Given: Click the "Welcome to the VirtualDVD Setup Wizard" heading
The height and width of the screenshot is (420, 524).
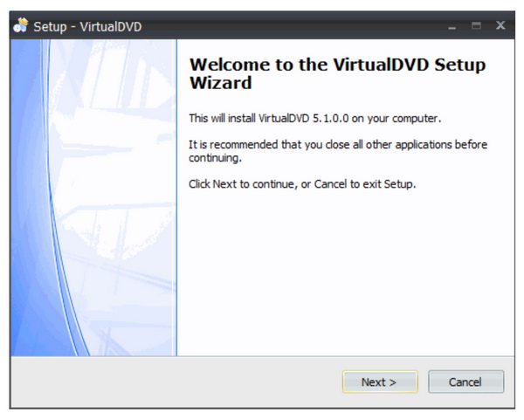Looking at the screenshot, I should (x=337, y=74).
